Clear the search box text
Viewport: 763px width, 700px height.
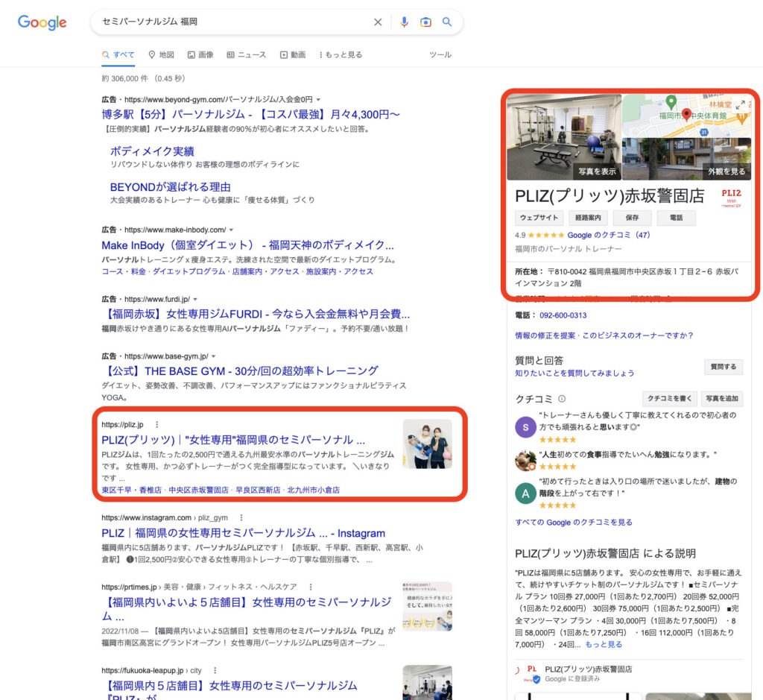point(378,22)
